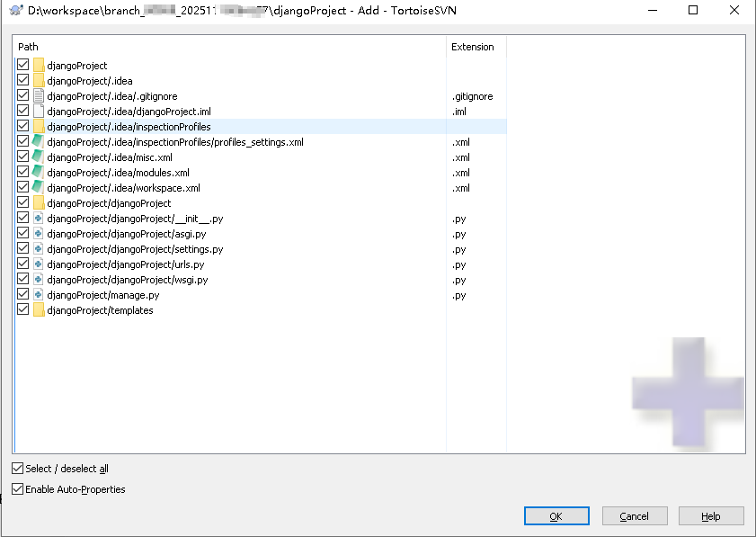
Task: Uncheck the __init__.py checkbox
Action: (x=23, y=218)
